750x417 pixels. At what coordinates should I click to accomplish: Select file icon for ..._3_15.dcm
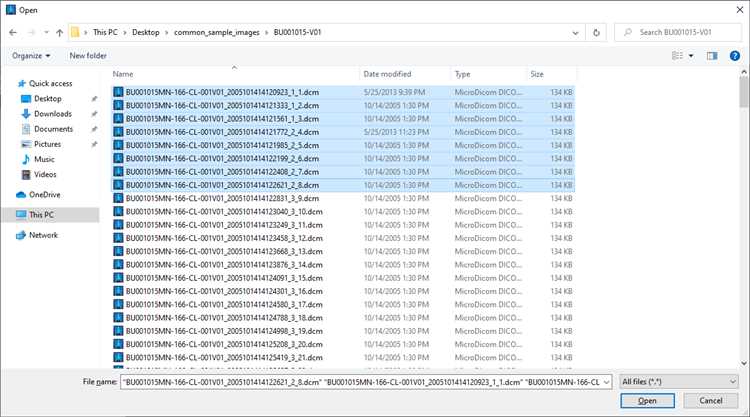click(x=118, y=278)
